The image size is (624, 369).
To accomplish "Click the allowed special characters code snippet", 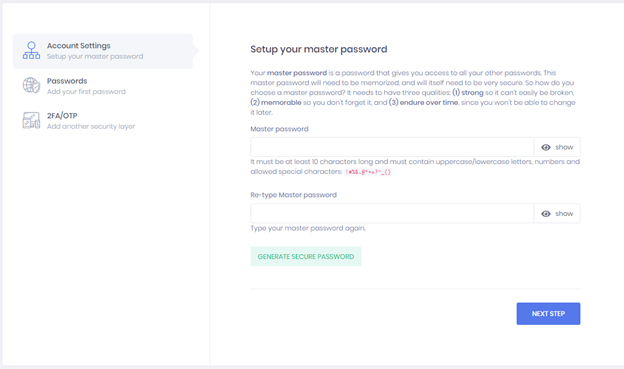I will coord(368,172).
